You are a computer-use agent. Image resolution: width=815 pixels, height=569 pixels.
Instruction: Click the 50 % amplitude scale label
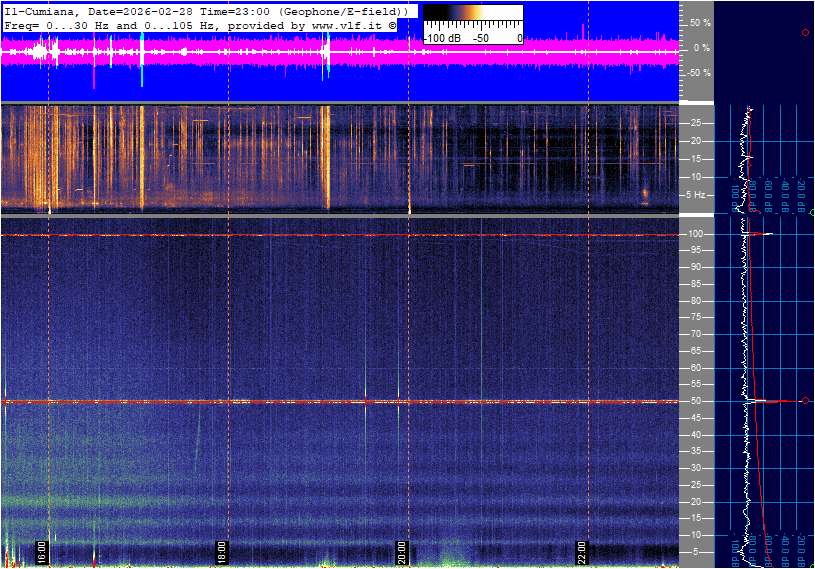[x=699, y=22]
